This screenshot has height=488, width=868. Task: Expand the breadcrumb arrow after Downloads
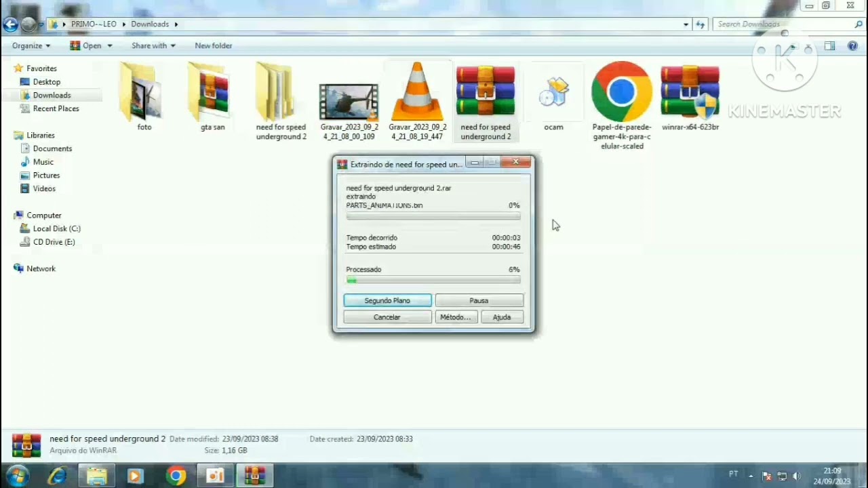pos(176,24)
